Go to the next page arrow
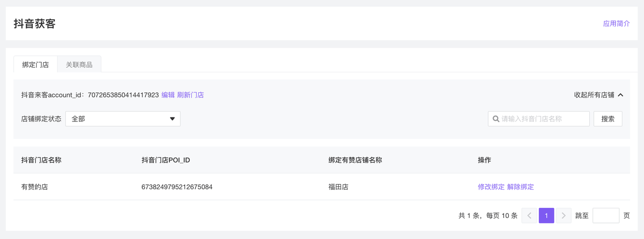Image resolution: width=644 pixels, height=239 pixels. (563, 215)
